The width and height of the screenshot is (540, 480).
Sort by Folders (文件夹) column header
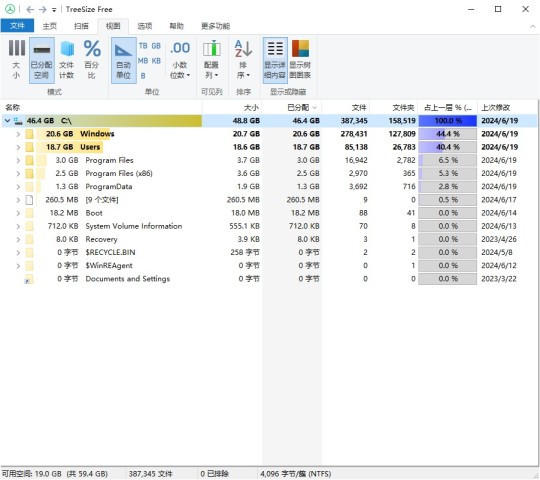394,107
